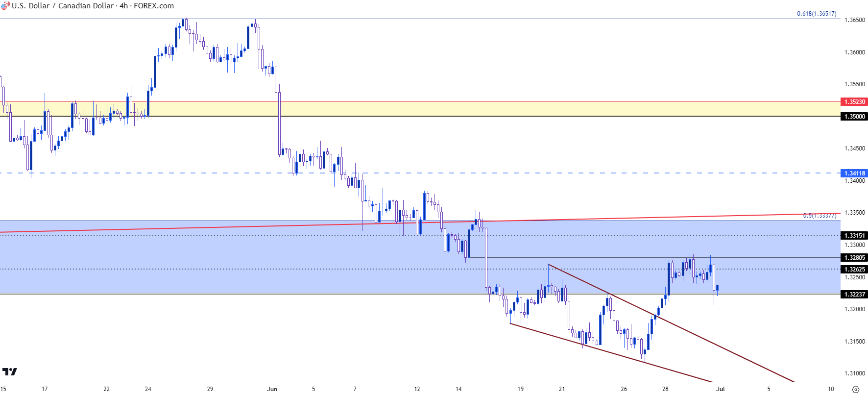Click the Jul date label on time axis

tap(721, 389)
